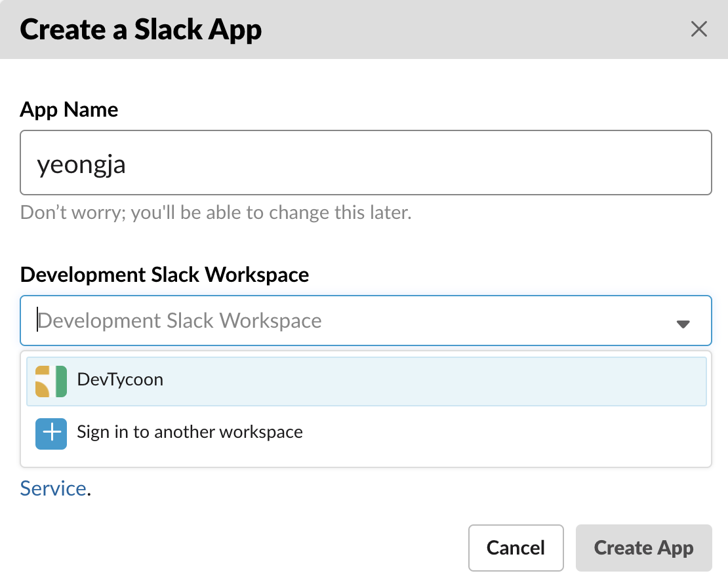Click the App Name label
The image size is (728, 586).
69,110
